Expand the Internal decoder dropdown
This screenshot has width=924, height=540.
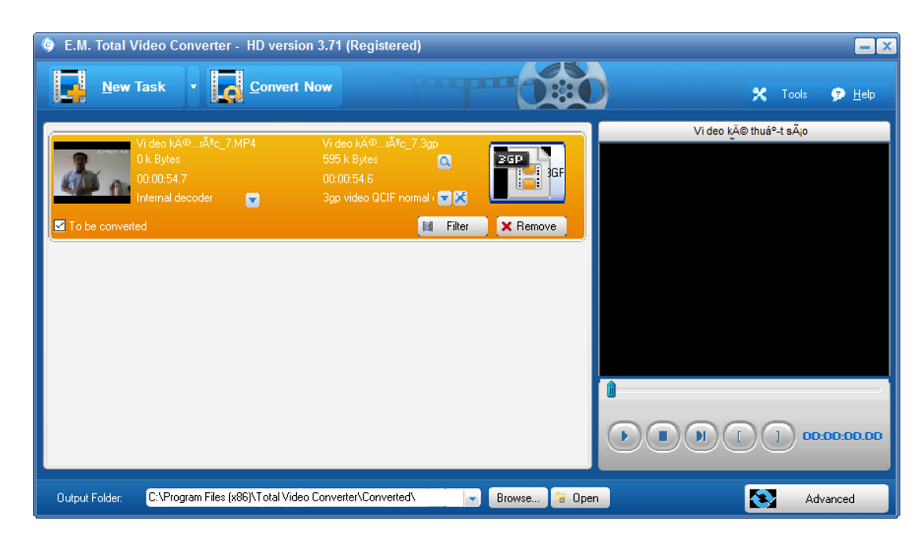[x=252, y=200]
